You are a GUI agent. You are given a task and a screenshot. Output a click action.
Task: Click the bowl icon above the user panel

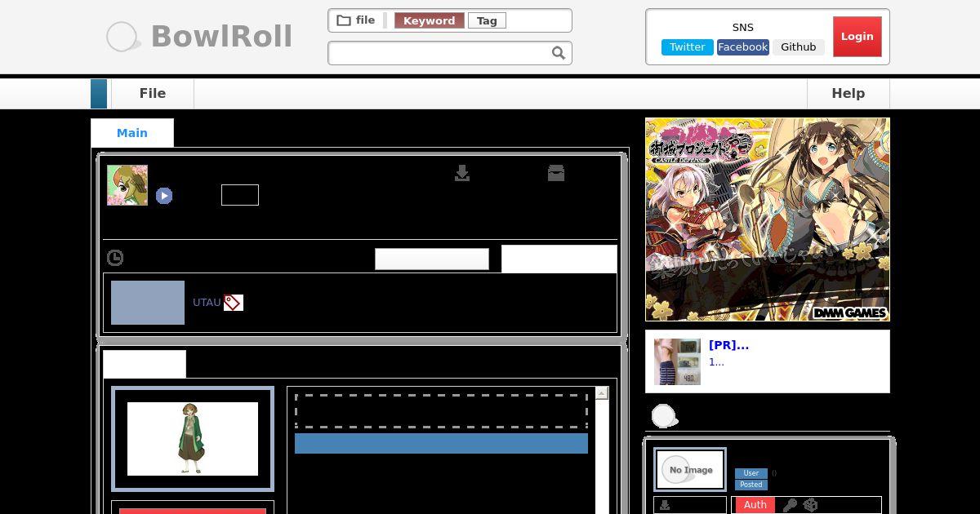[664, 416]
